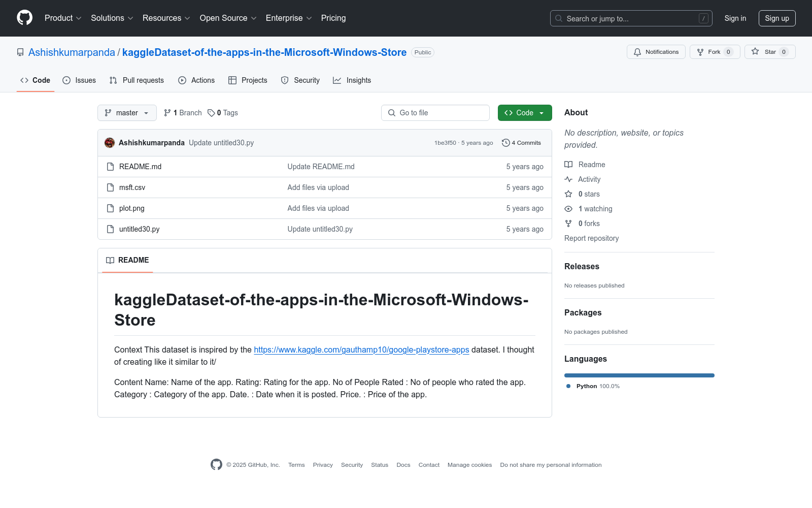Viewport: 812px width, 508px height.
Task: Click the Terms footer link
Action: click(296, 465)
